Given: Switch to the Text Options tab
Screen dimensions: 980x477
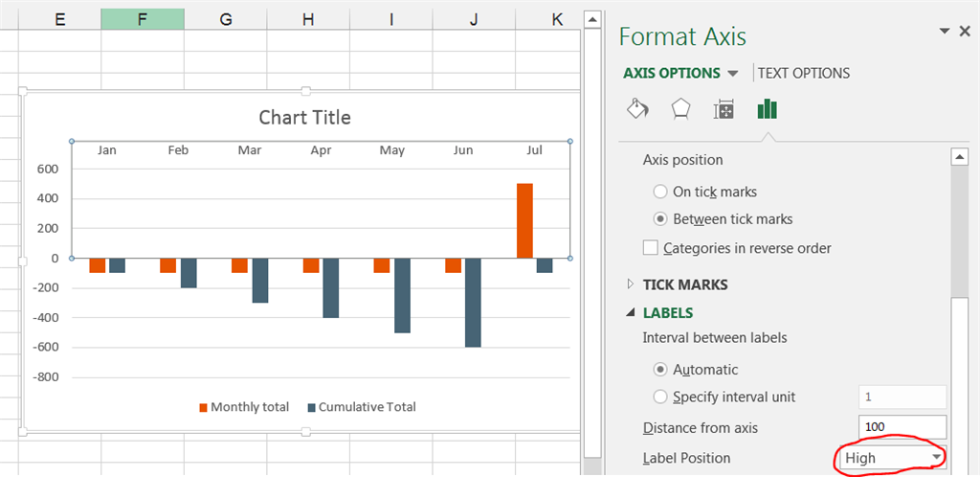Looking at the screenshot, I should coord(804,73).
